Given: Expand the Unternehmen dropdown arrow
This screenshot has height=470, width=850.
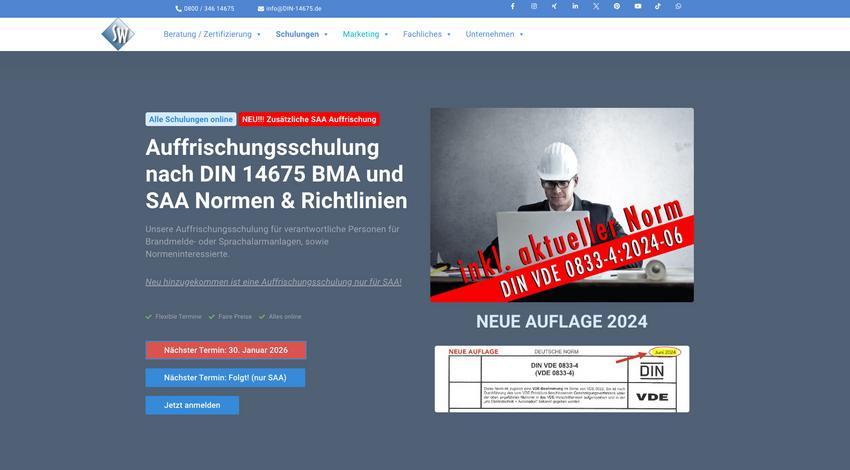Looking at the screenshot, I should tap(521, 35).
